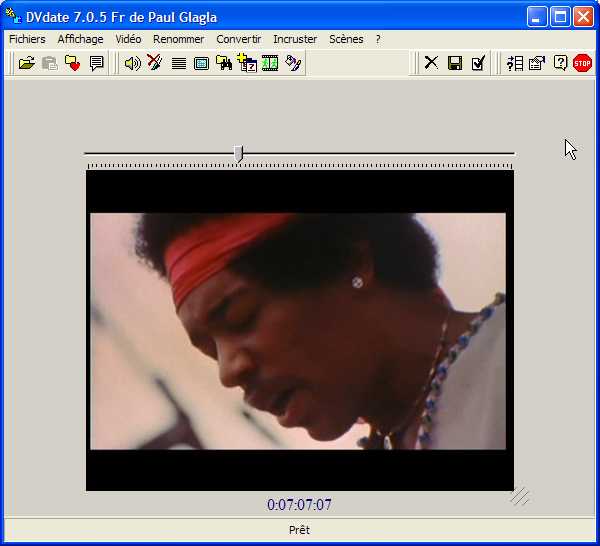
Task: Click the Prêt status bar text
Action: pyautogui.click(x=299, y=530)
